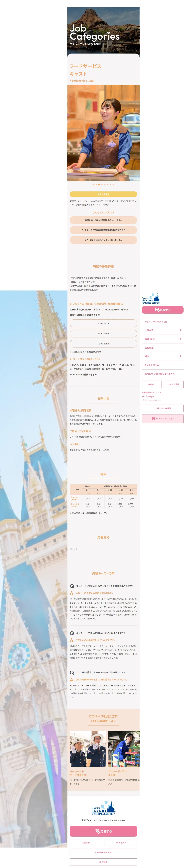Click the Foodservice Cast photo slide
Screen dimensions: 186x868
pos(103,133)
